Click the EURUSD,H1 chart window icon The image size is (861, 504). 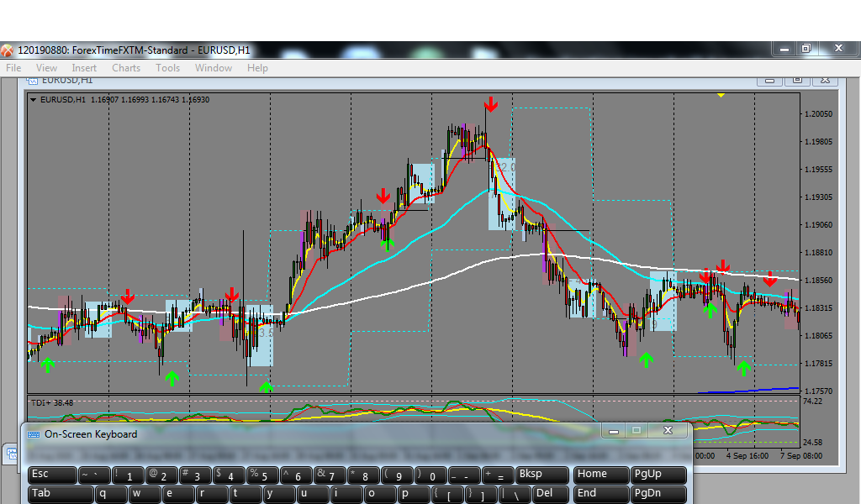pos(32,81)
